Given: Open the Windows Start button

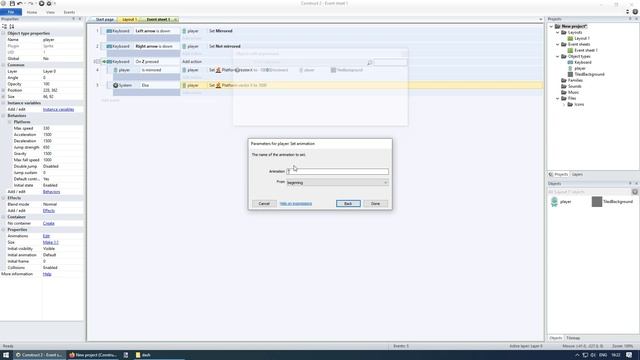Looking at the screenshot, I should (x=6, y=355).
